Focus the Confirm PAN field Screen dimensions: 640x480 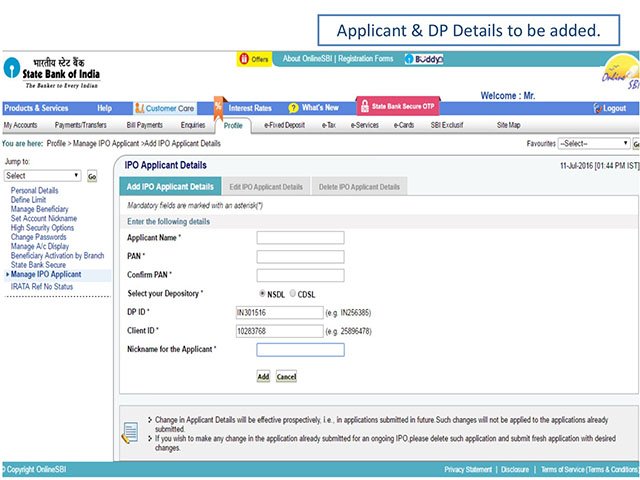coord(300,275)
